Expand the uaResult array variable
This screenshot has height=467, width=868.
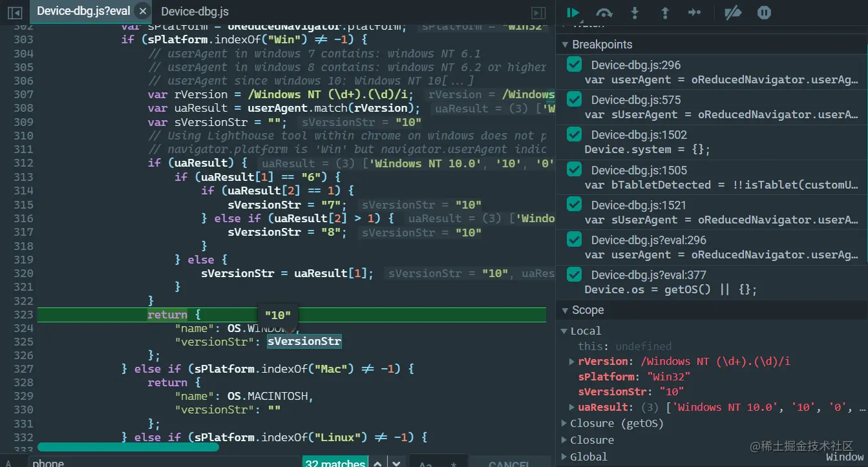(572, 408)
